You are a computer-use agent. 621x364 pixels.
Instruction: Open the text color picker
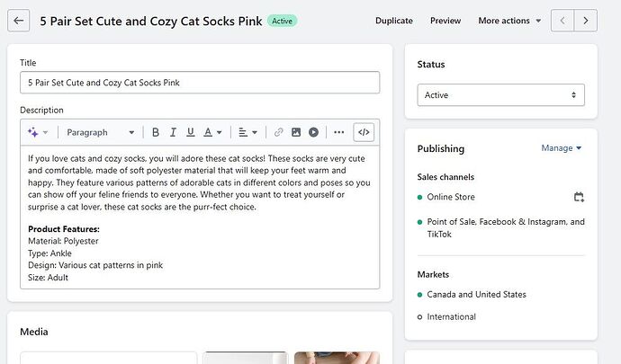[x=212, y=132]
